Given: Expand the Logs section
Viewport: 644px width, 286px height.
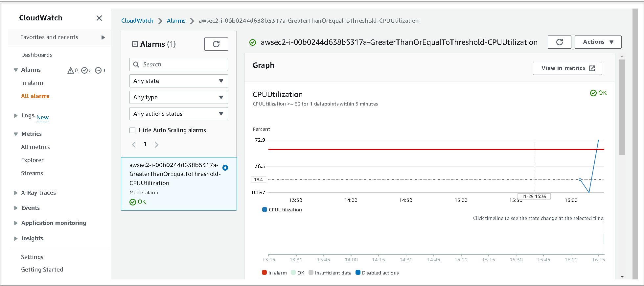Looking at the screenshot, I should [16, 116].
